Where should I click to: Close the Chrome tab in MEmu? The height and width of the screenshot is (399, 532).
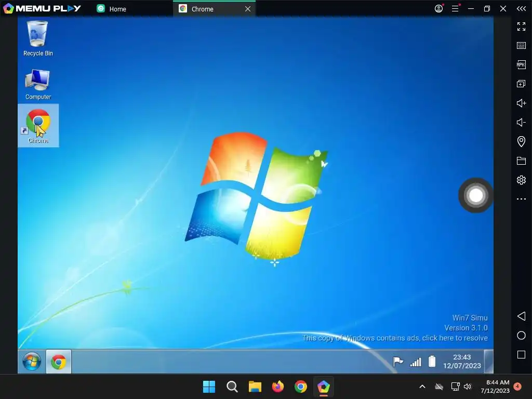(248, 9)
